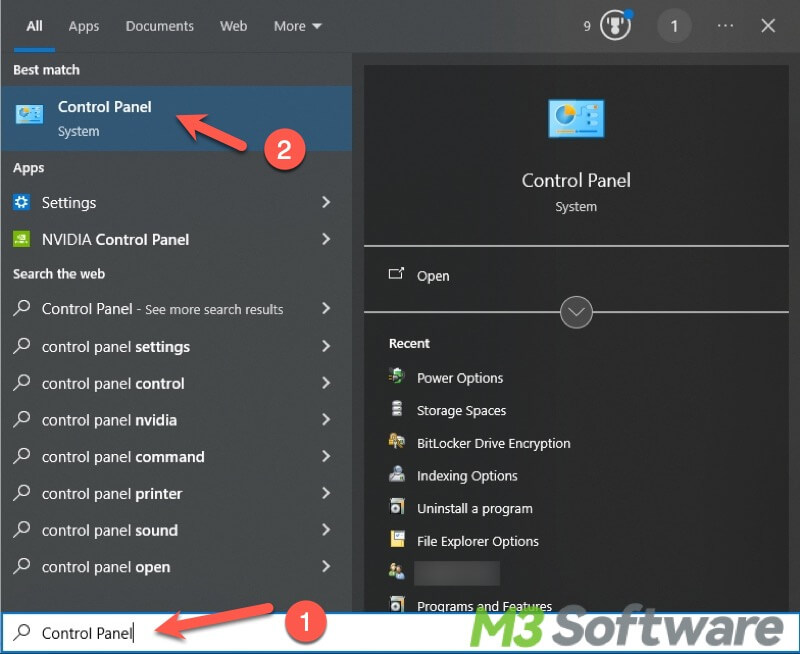This screenshot has width=800, height=654.
Task: Expand control panel control suggestion arrow
Action: 327,383
